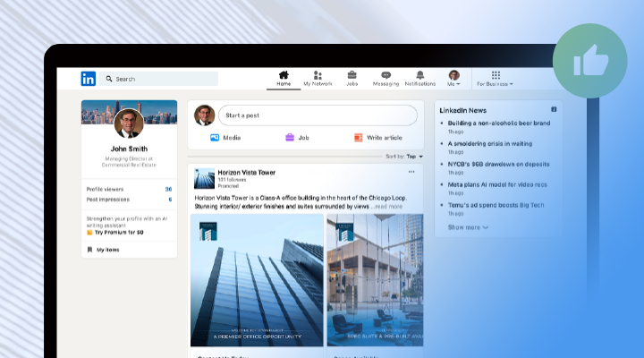Click the profile photo beside Start a post
Screen dimensions: 644x358
coord(204,115)
